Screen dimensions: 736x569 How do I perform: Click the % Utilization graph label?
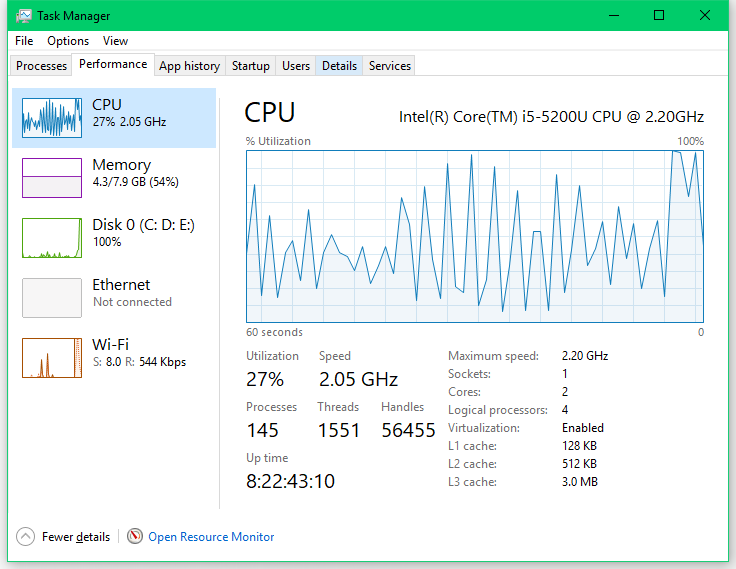278,141
